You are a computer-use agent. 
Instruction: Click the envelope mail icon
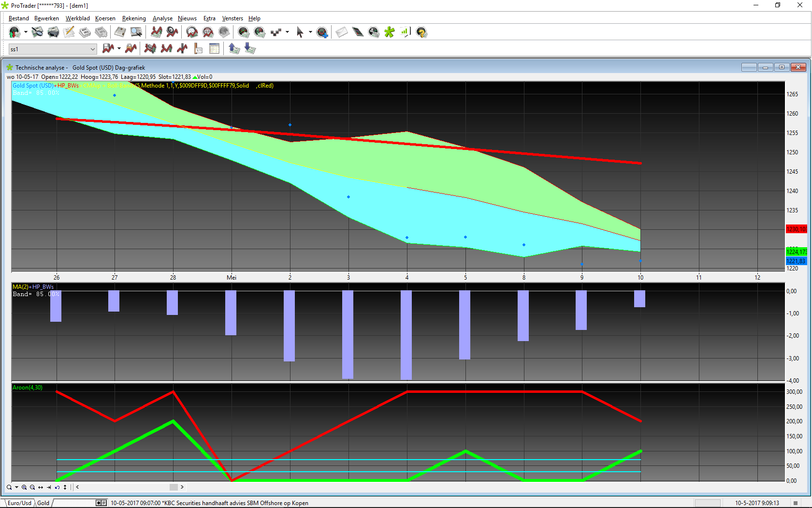[x=342, y=32]
